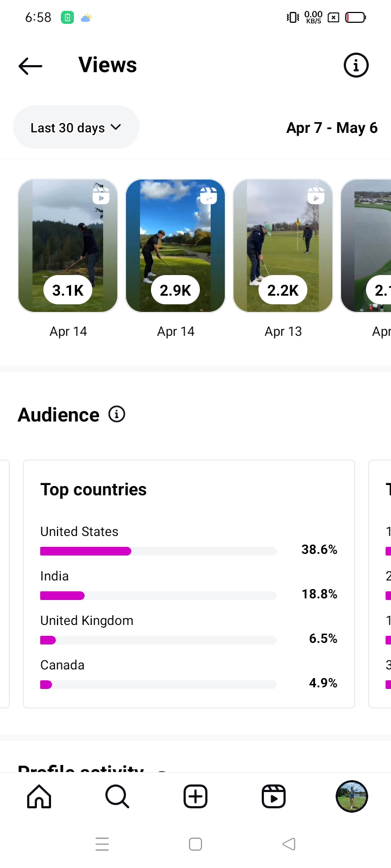This screenshot has width=391, height=868.
Task: Click the United States percentage bar
Action: pos(158,551)
